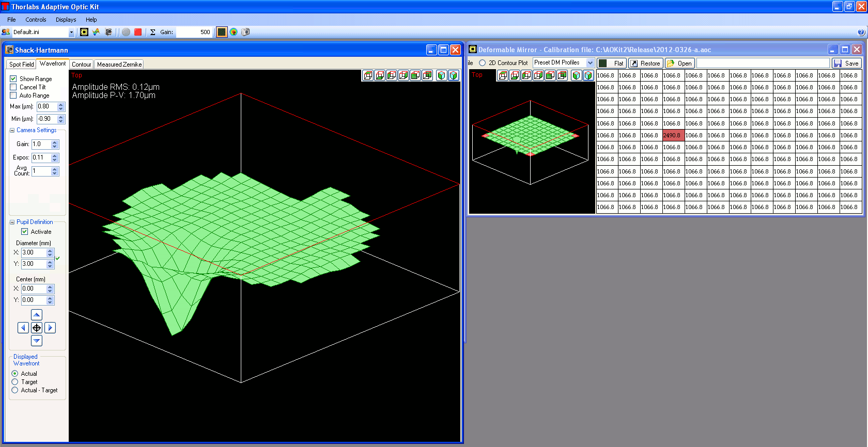Move pupil center up with arrow button
The height and width of the screenshot is (447, 868).
click(37, 315)
